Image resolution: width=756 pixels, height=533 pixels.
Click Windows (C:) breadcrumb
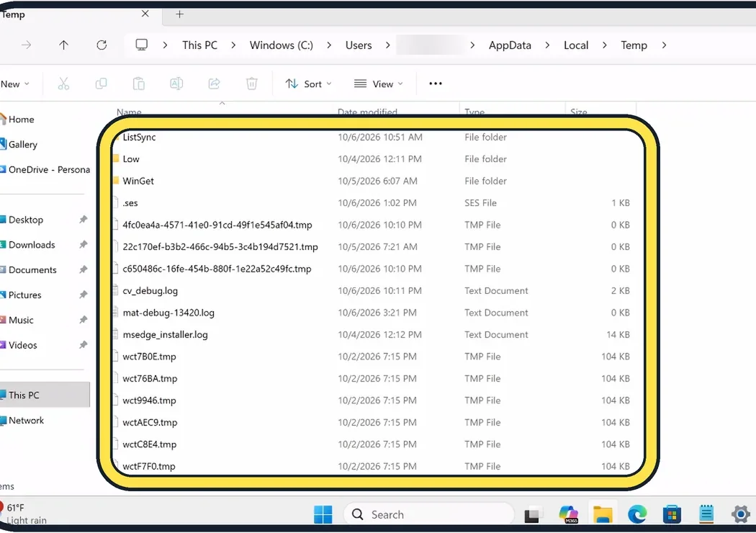[281, 45]
